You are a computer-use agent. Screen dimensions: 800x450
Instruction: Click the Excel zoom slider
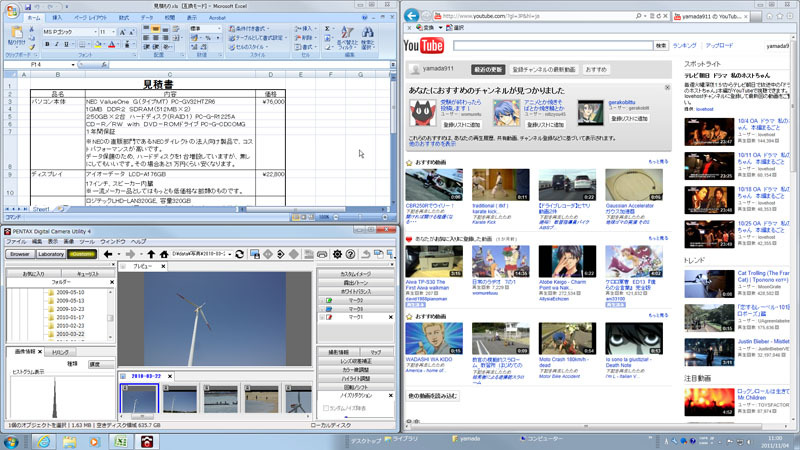[362, 217]
